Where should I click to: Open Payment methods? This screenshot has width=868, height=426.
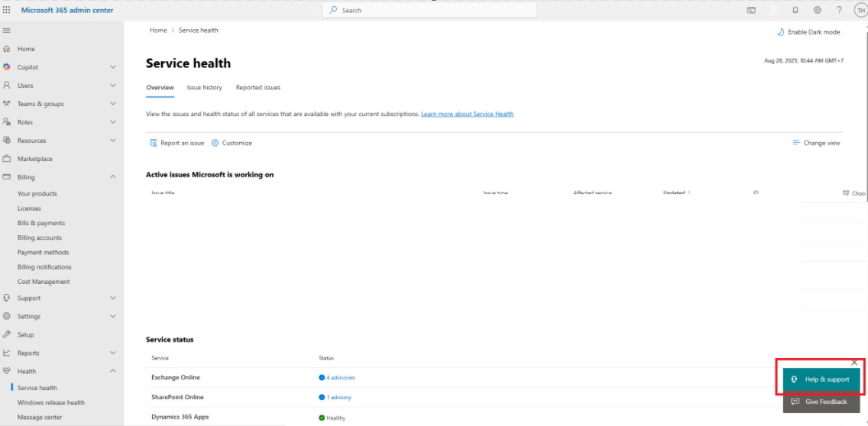click(x=44, y=252)
